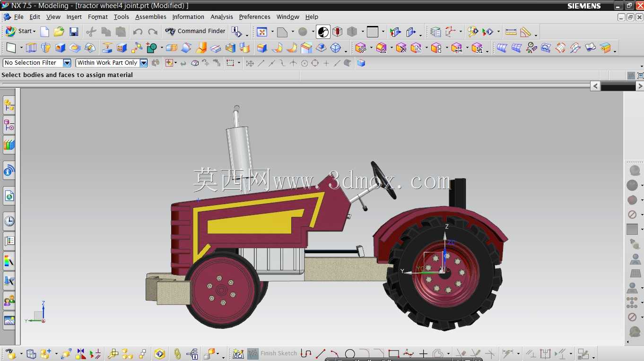Open the Insert menu
Image resolution: width=644 pixels, height=361 pixels.
[74, 17]
